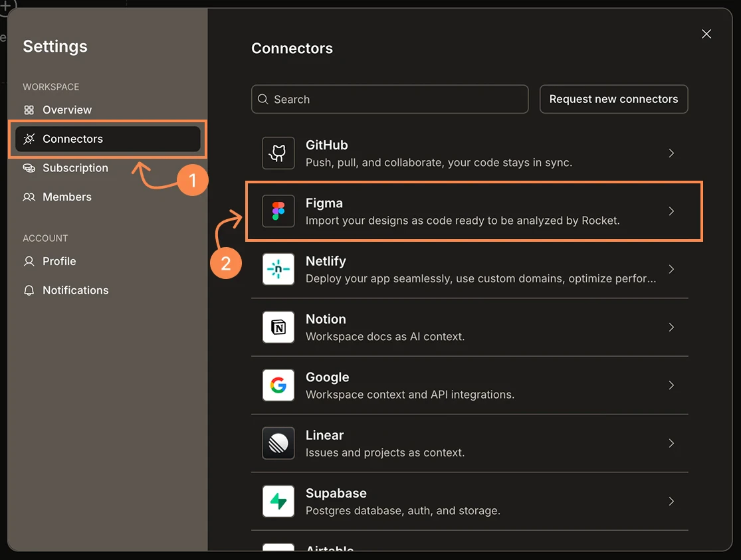Close the Settings dialog
Viewport: 741px width, 560px height.
tap(706, 34)
